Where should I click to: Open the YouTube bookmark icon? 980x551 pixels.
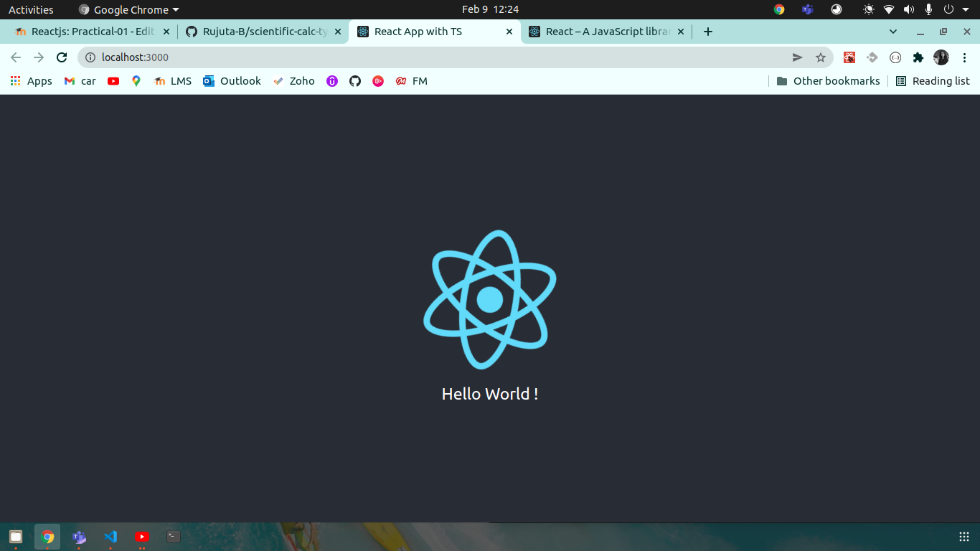[113, 81]
